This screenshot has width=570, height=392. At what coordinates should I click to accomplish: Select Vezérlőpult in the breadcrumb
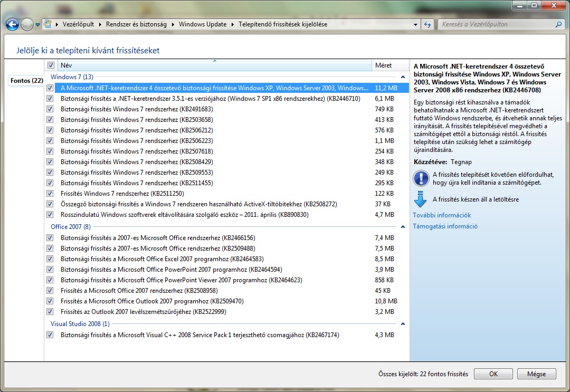click(x=78, y=24)
